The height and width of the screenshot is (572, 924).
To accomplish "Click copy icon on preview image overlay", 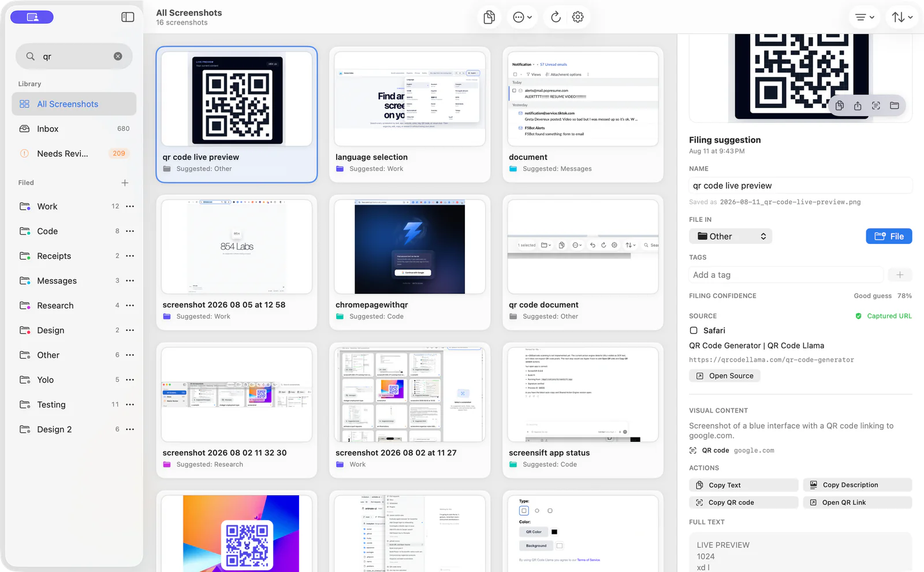I will pyautogui.click(x=840, y=106).
